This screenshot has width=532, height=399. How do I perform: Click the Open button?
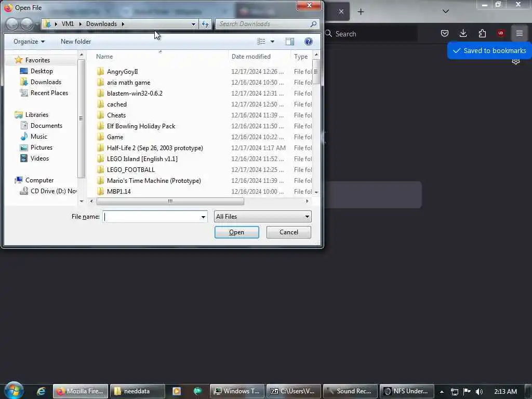point(236,232)
